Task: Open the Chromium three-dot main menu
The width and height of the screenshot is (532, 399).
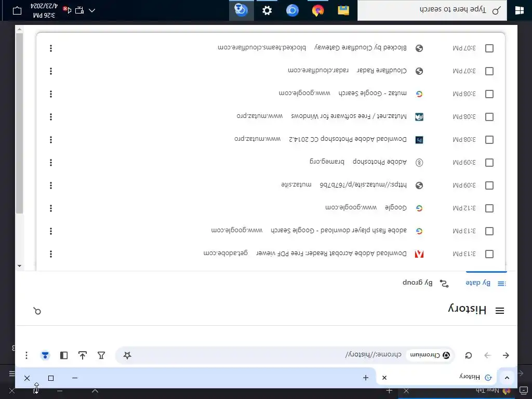Action: click(26, 355)
